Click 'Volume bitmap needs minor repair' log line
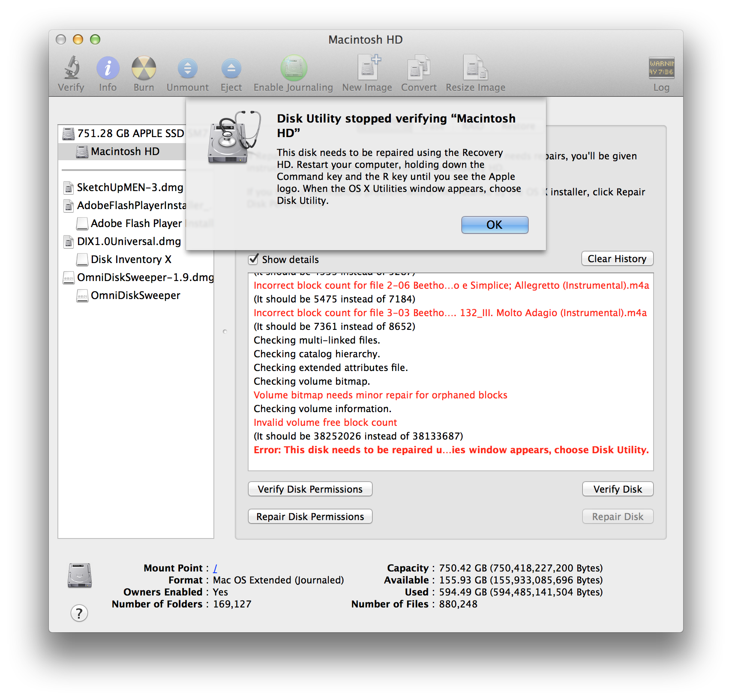Viewport: 732px width, 700px height. coord(380,395)
